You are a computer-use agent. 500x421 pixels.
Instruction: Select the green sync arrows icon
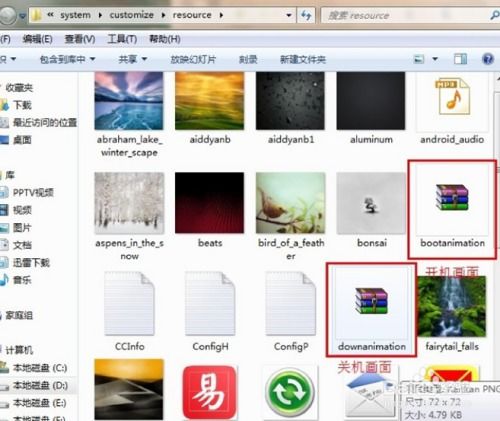click(290, 392)
